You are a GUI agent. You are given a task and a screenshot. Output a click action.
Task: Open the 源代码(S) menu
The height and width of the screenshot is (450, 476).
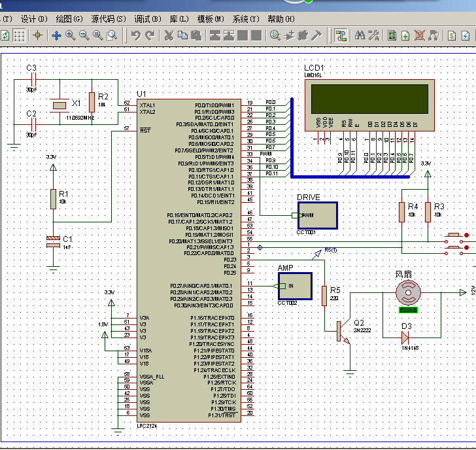109,19
